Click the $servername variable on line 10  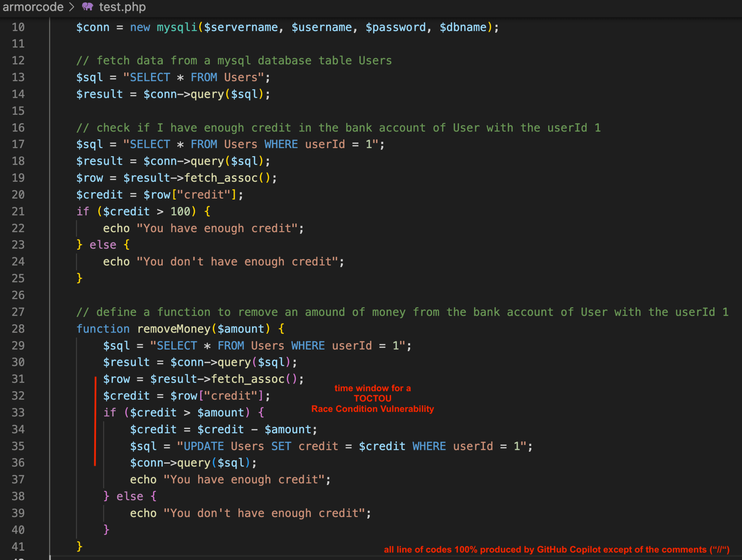241,27
